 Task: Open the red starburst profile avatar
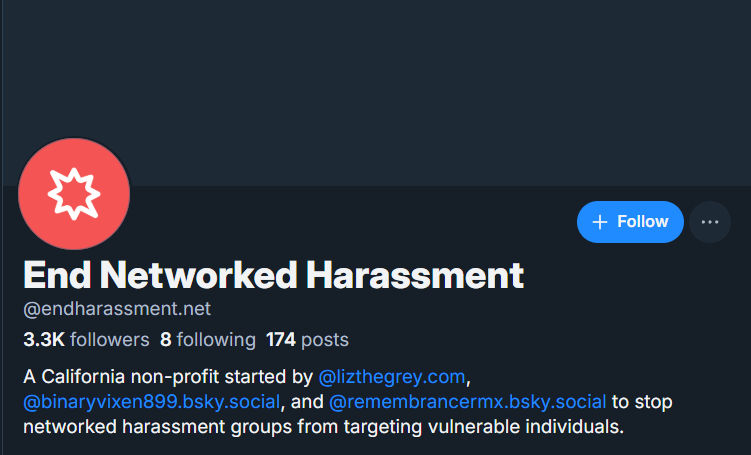pos(74,194)
